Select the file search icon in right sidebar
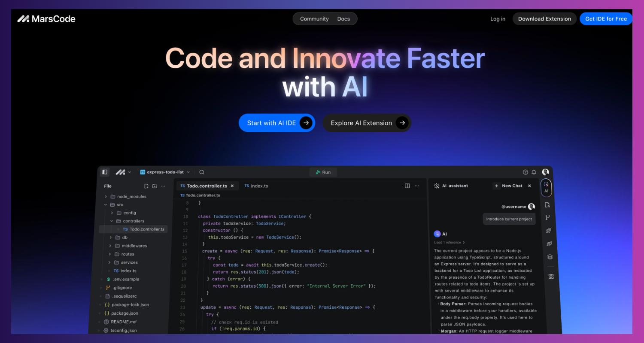Image resolution: width=644 pixels, height=343 pixels. click(x=548, y=205)
